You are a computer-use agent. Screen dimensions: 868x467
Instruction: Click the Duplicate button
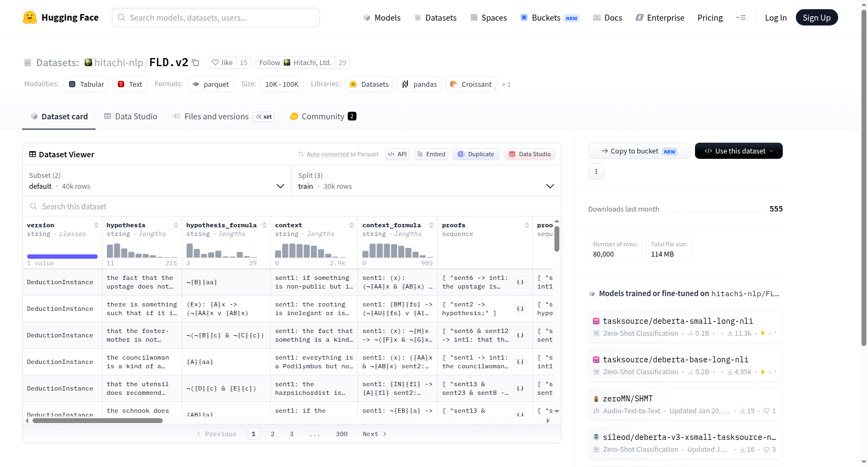click(x=476, y=154)
